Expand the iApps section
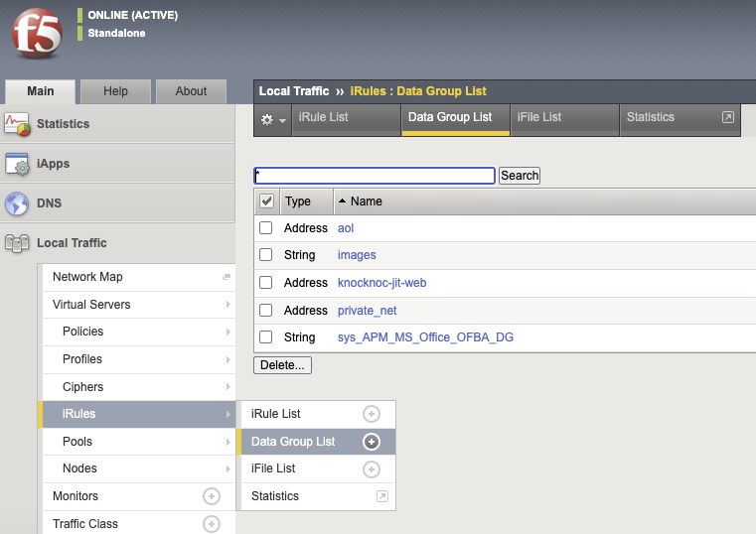 click(x=117, y=163)
